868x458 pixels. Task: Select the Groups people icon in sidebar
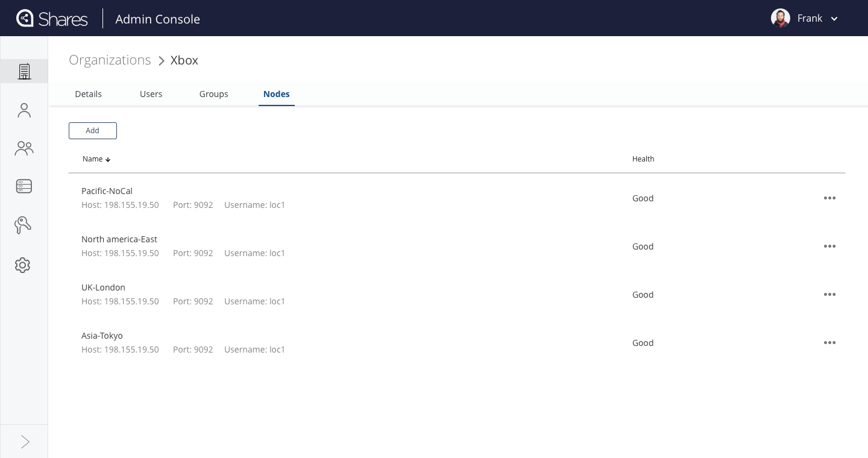(x=24, y=148)
